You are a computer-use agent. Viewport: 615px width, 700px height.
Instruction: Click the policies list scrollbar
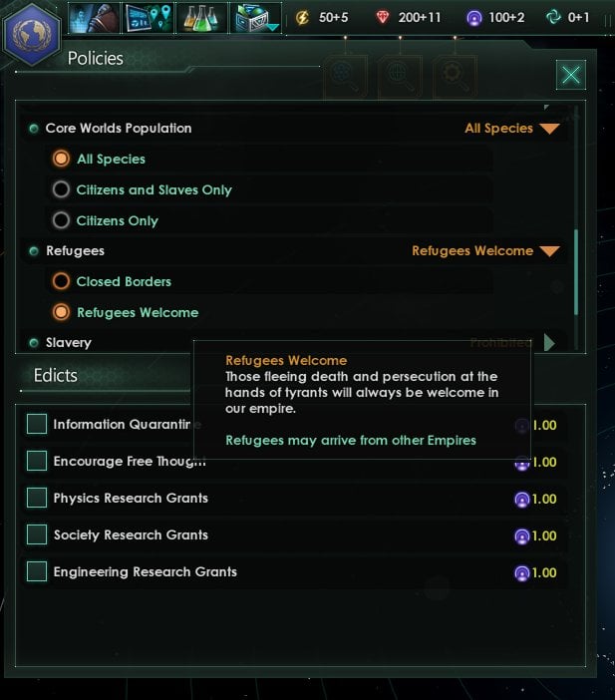(576, 272)
